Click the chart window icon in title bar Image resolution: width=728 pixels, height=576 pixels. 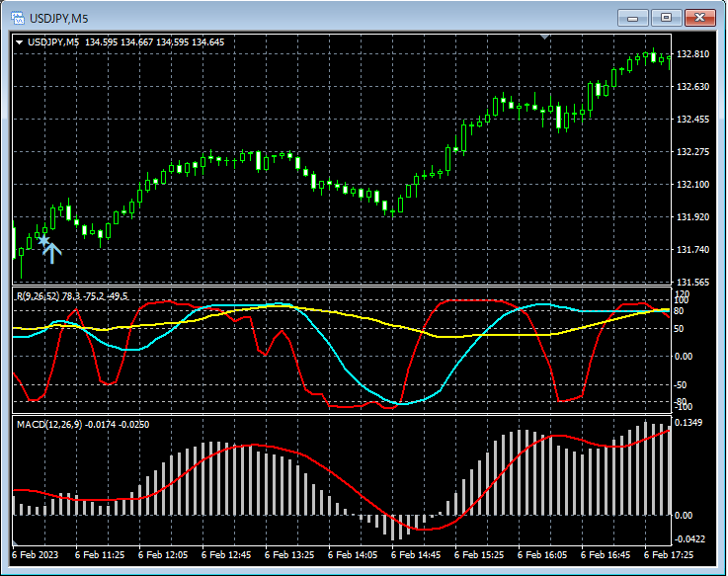pos(18,18)
